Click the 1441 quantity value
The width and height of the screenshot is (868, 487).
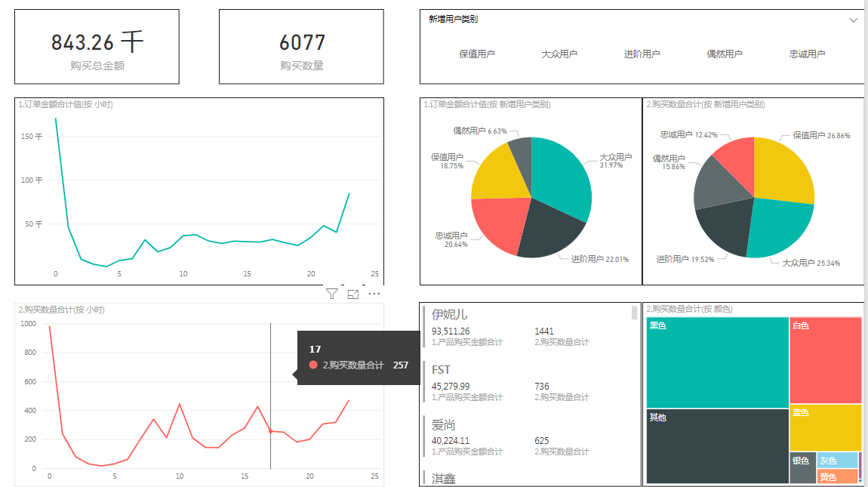click(x=544, y=331)
